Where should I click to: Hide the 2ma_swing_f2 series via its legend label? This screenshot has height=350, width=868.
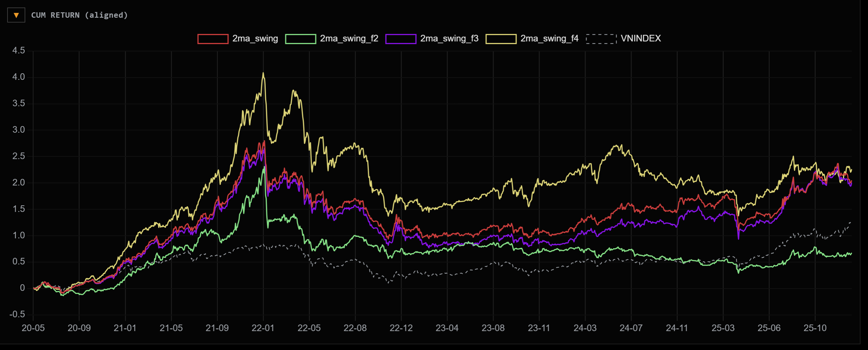pos(349,39)
